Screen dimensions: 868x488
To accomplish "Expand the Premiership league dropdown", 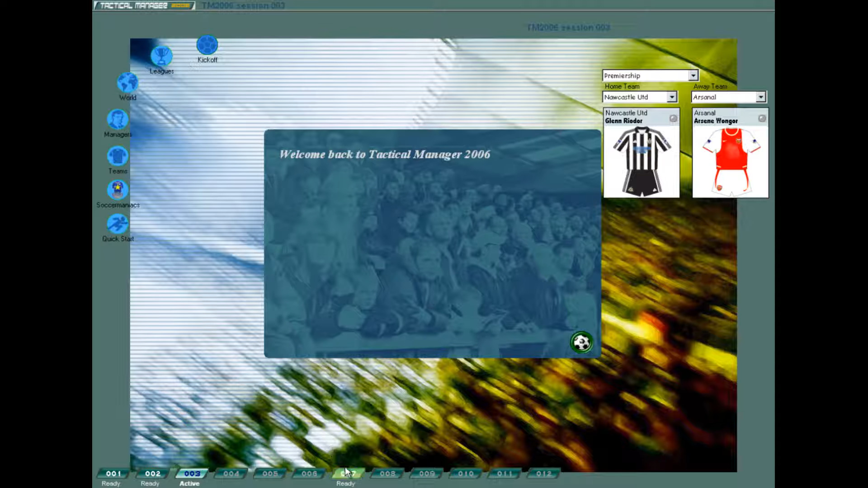I will (693, 75).
